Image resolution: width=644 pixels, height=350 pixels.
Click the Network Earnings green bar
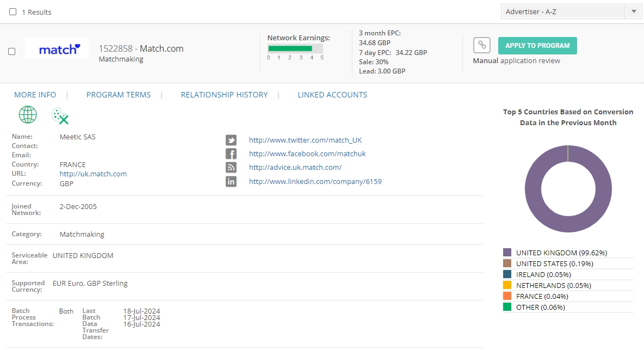tap(290, 48)
